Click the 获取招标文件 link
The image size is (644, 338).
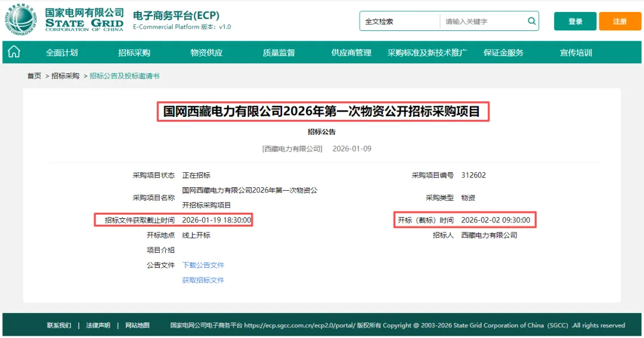click(x=203, y=280)
